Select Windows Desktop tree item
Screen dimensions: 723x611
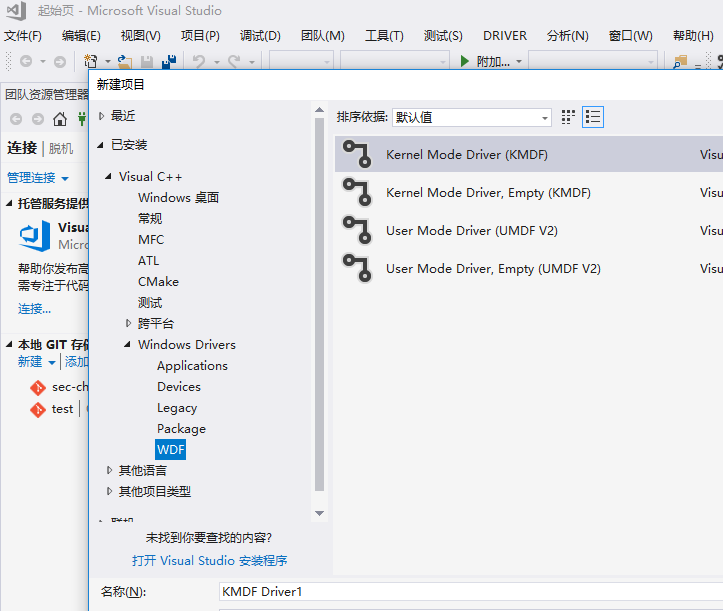click(x=178, y=198)
